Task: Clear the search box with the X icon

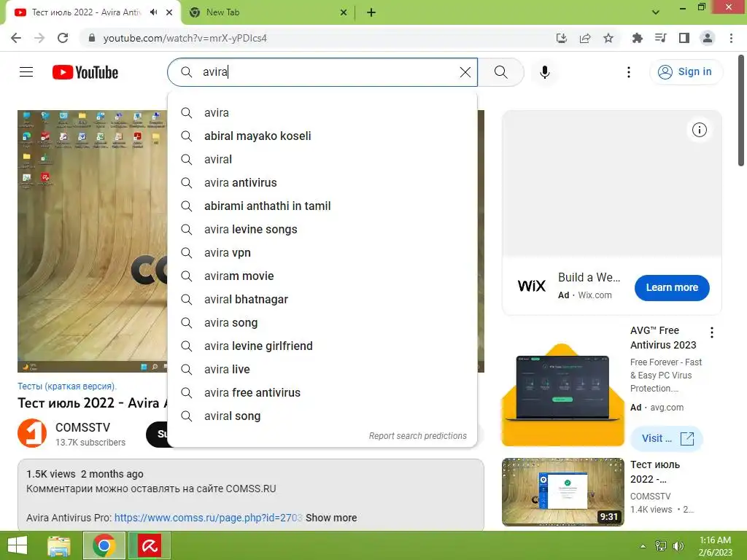Action: click(465, 72)
